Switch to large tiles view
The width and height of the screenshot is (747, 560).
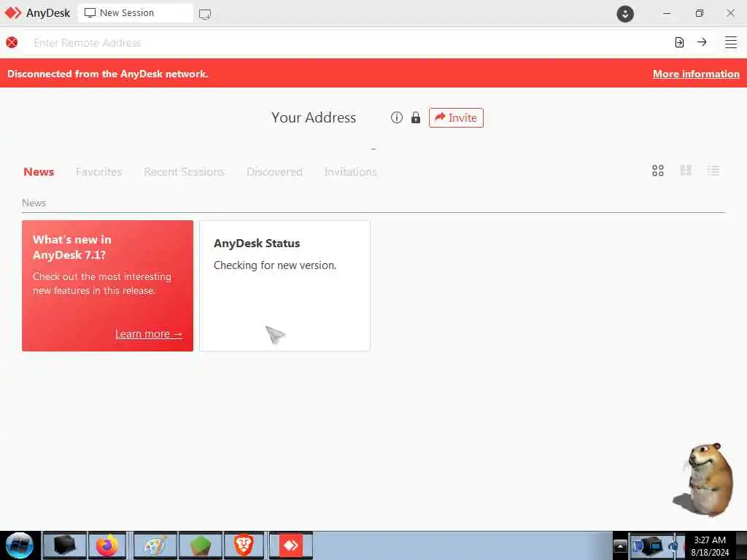(658, 171)
